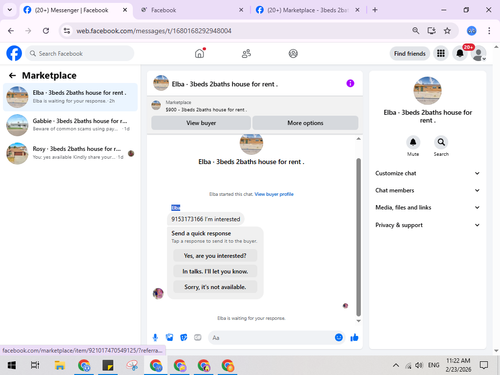The width and height of the screenshot is (500, 375).
Task: Click the chat scrollbar
Action: coord(358,237)
